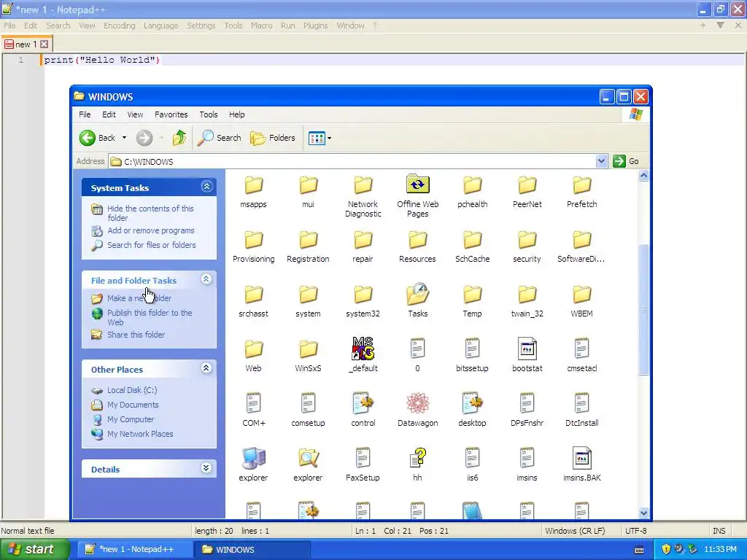Open the Encoding menu in Notepad++
This screenshot has height=560, width=747.
pyautogui.click(x=119, y=26)
